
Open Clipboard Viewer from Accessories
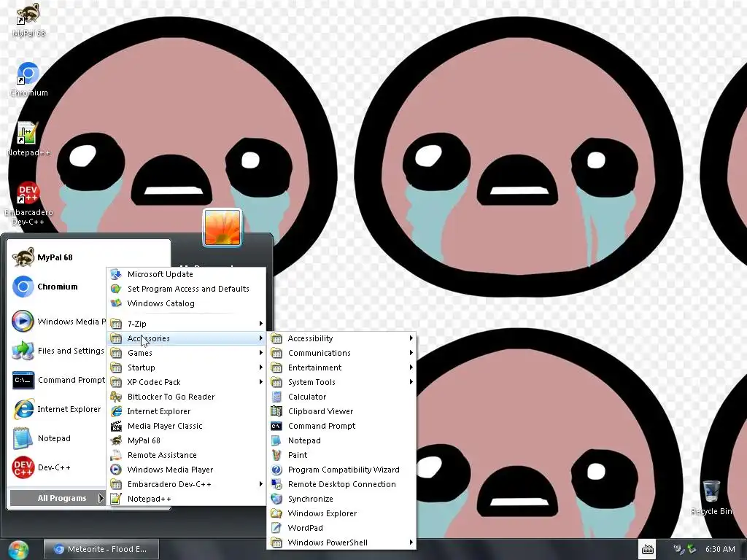(x=341, y=411)
